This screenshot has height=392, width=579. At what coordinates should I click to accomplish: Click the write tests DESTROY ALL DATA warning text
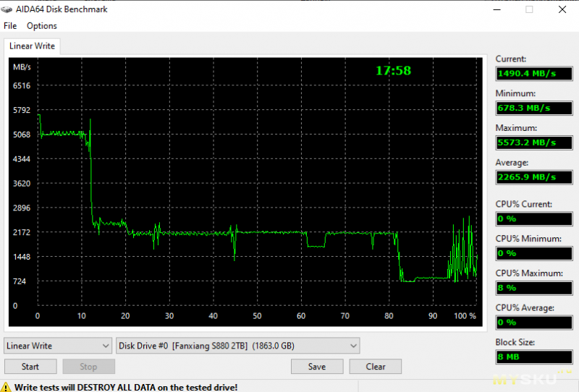pyautogui.click(x=126, y=387)
